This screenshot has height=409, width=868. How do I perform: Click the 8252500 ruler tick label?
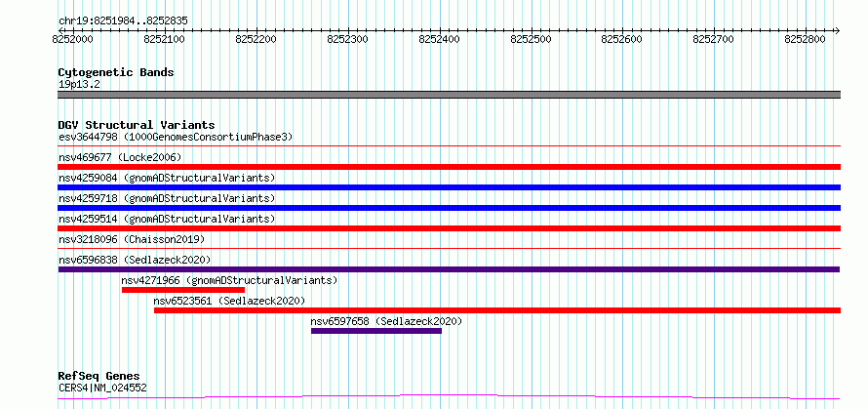coord(531,40)
